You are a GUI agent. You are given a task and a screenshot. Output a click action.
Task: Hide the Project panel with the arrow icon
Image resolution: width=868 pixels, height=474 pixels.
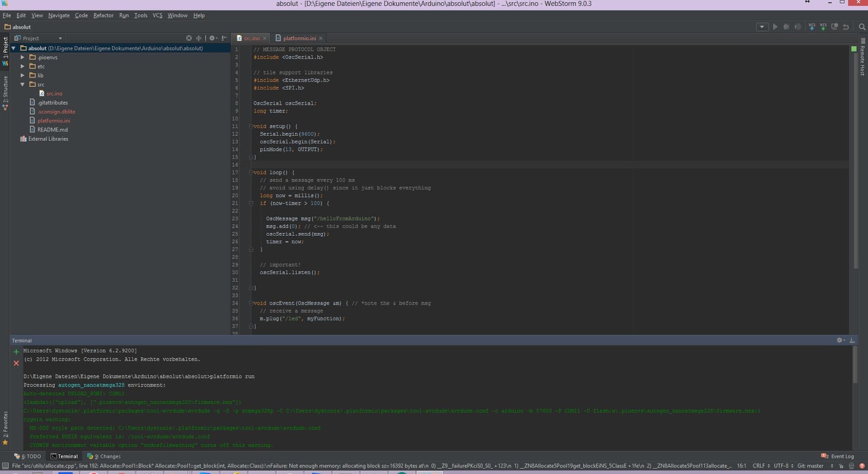click(x=224, y=38)
